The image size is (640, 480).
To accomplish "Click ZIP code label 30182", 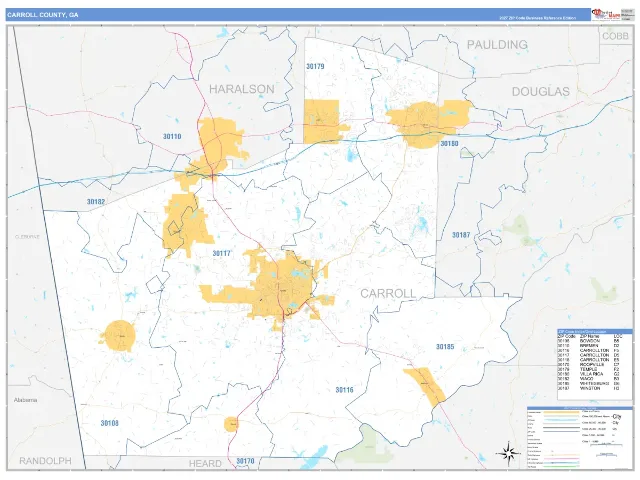I will click(96, 202).
